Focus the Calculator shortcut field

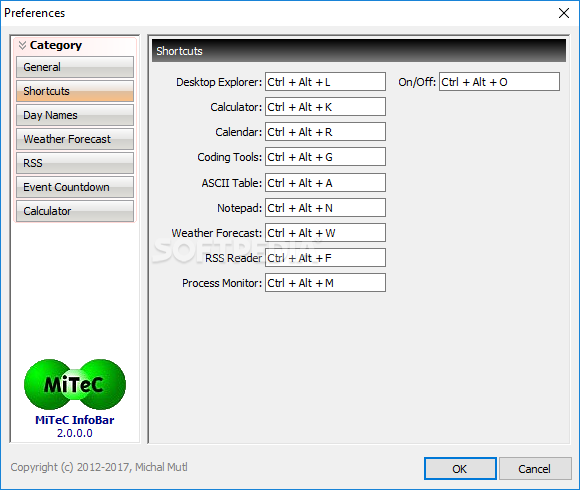pyautogui.click(x=325, y=107)
